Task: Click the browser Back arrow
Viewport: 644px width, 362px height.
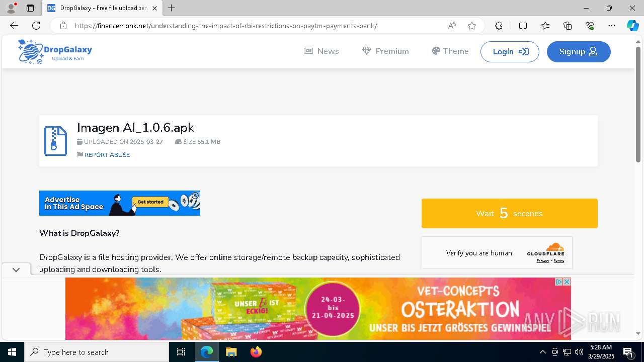Action: pos(14,26)
